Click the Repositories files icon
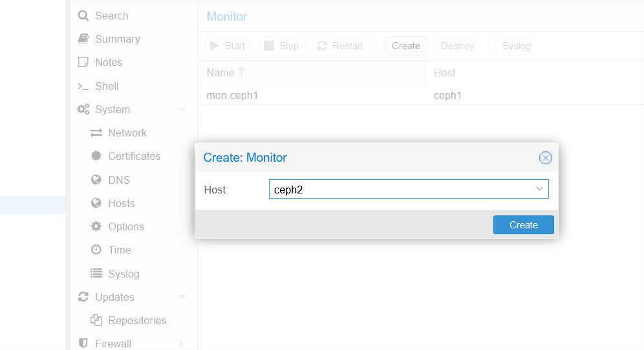 pyautogui.click(x=96, y=320)
